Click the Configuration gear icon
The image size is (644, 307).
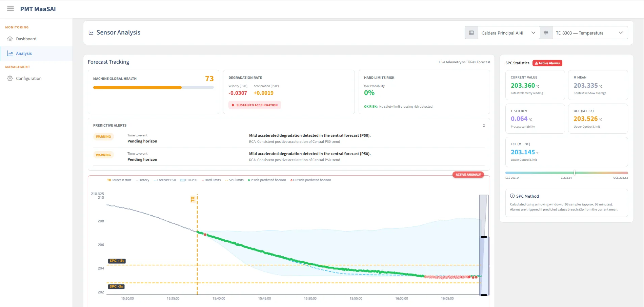tap(10, 79)
